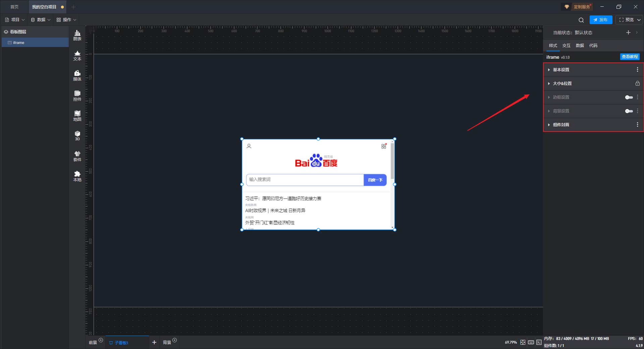Open the 套件 (kits) component category
This screenshot has width=644, height=349.
click(x=77, y=156)
